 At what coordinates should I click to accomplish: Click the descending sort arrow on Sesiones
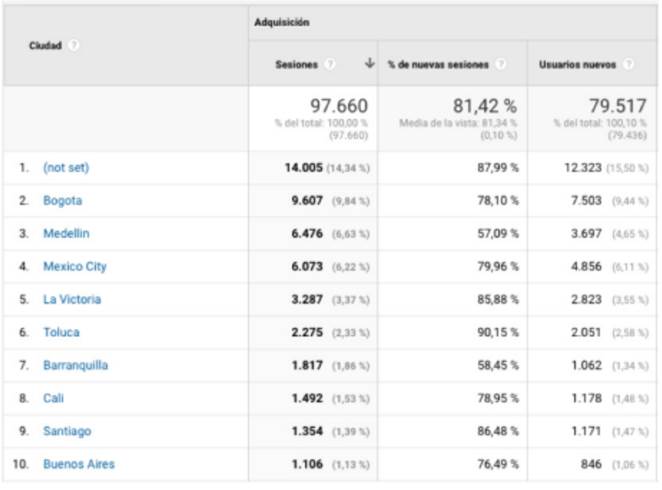point(369,64)
